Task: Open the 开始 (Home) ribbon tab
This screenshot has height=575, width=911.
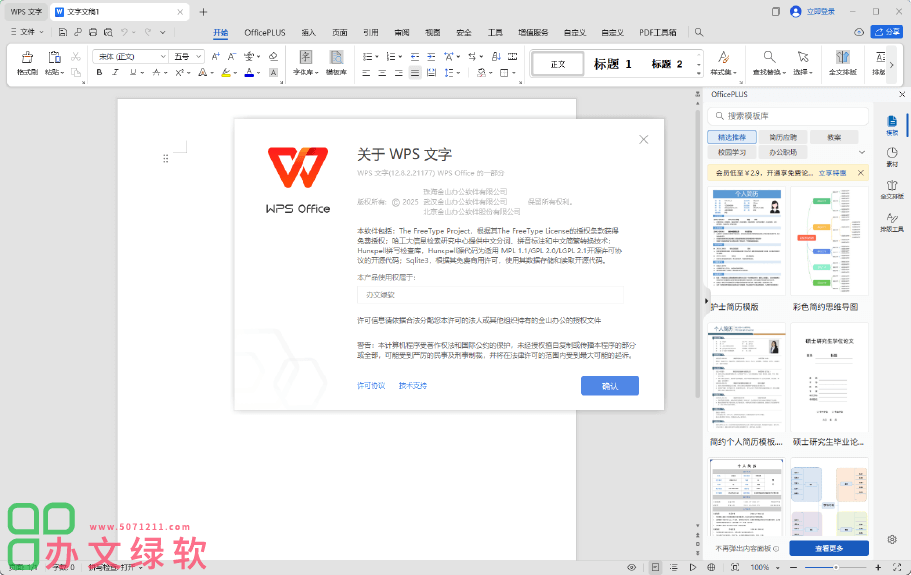Action: pyautogui.click(x=221, y=33)
